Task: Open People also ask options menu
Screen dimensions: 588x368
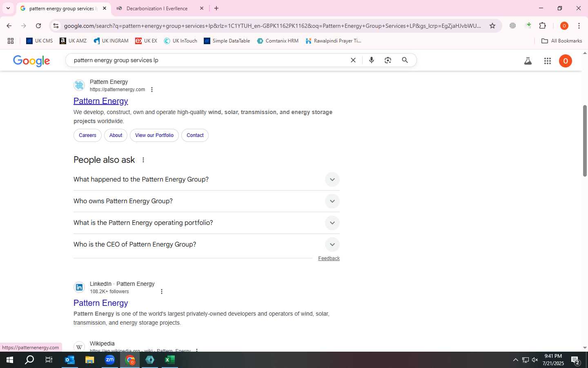Action: point(143,160)
